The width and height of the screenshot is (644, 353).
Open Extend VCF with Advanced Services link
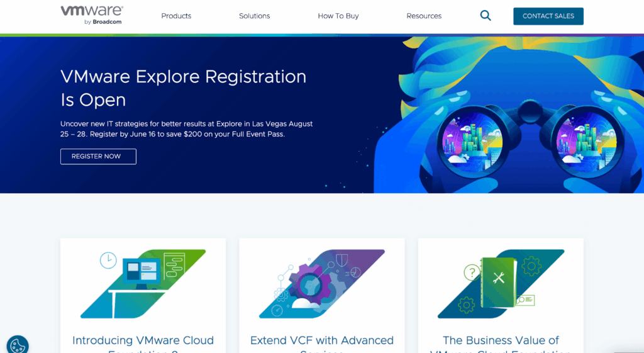(x=321, y=341)
